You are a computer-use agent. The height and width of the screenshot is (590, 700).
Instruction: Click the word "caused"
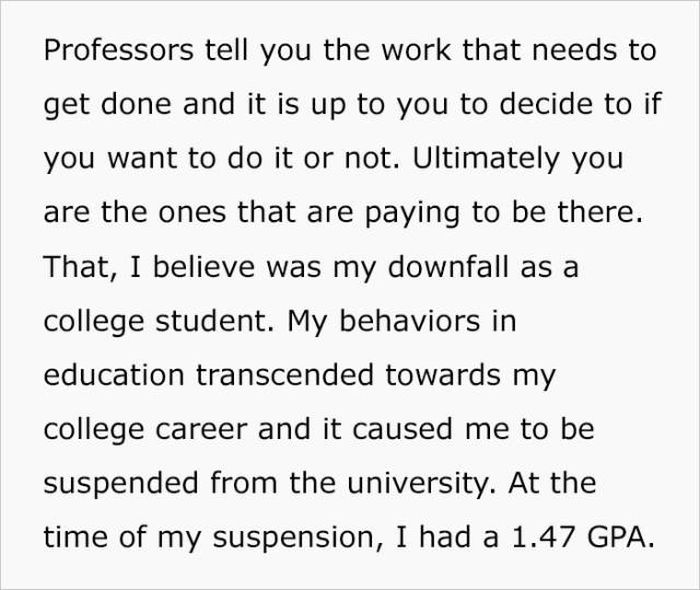click(403, 428)
